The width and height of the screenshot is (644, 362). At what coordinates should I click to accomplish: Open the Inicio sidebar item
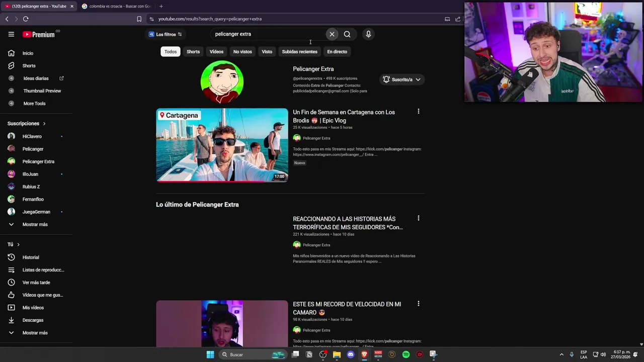tap(28, 53)
